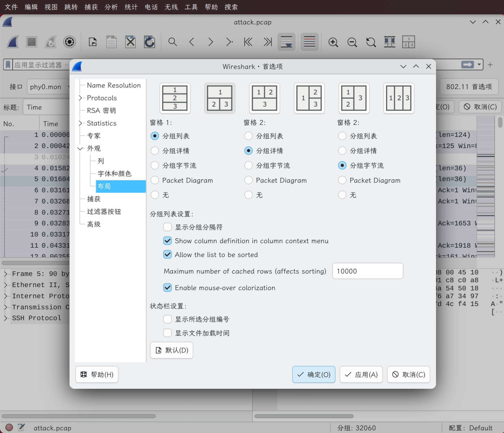Disable mouse-over colorization checkbox
This screenshot has height=433, width=504.
[167, 288]
